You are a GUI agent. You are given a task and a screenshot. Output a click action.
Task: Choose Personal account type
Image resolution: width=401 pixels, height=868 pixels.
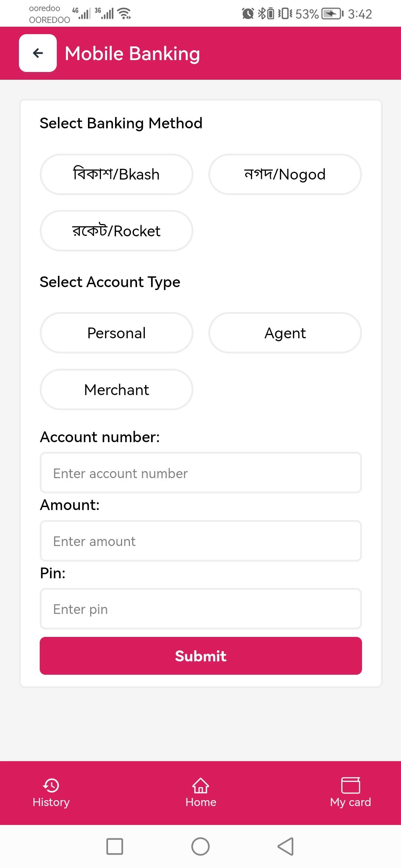tap(117, 333)
